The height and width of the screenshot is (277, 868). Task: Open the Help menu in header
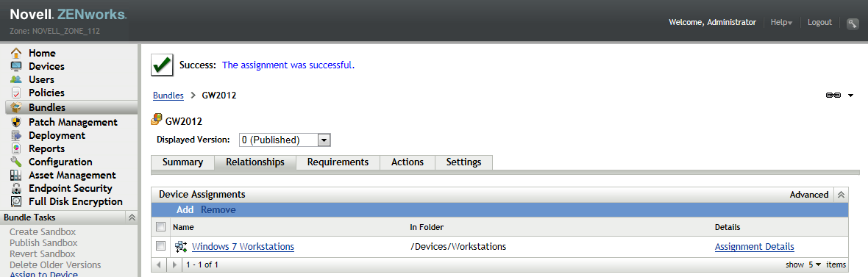(782, 23)
